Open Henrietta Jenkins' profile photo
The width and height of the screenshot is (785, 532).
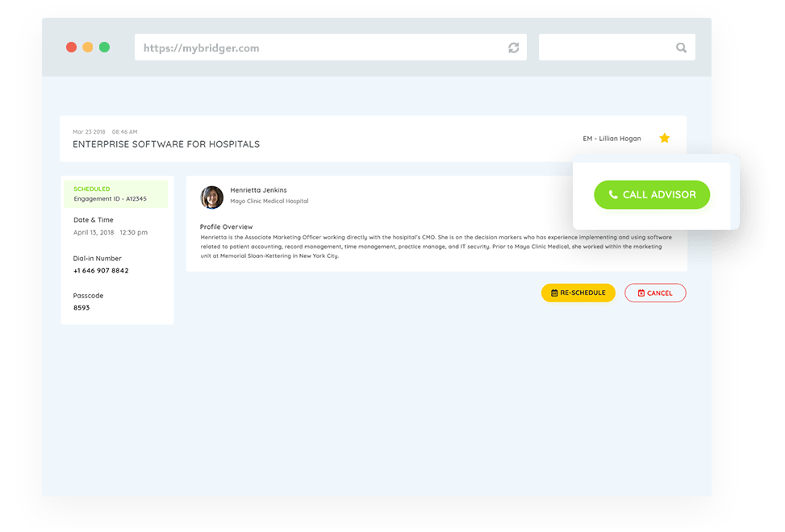212,197
